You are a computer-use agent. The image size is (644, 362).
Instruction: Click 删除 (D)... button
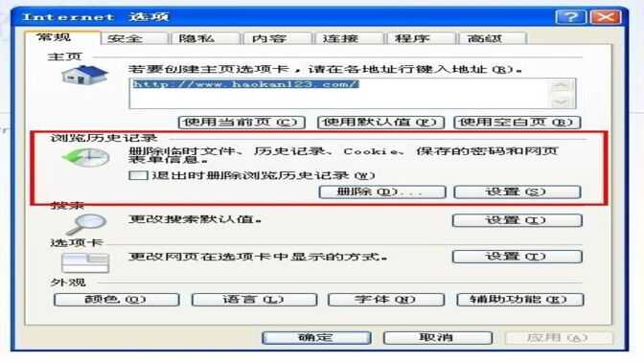382,192
